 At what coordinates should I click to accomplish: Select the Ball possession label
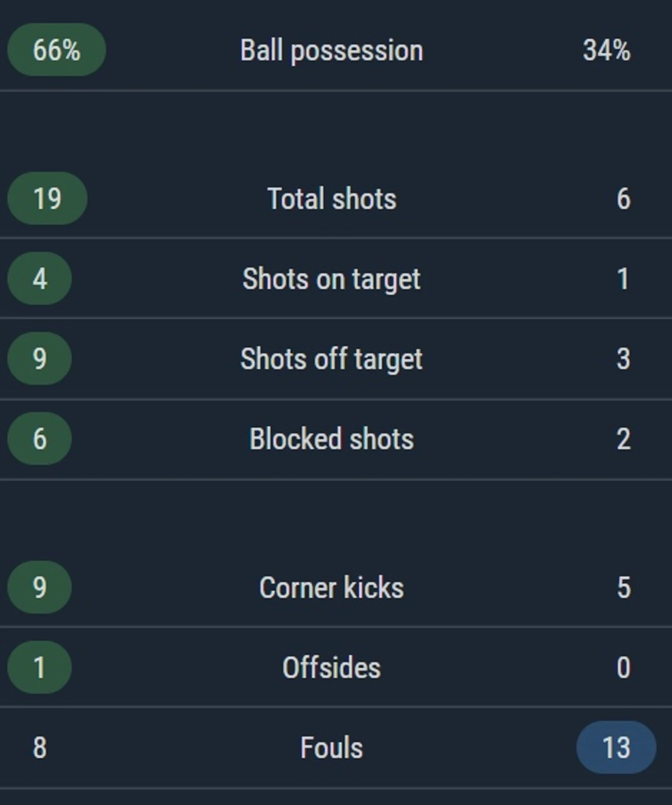[331, 50]
